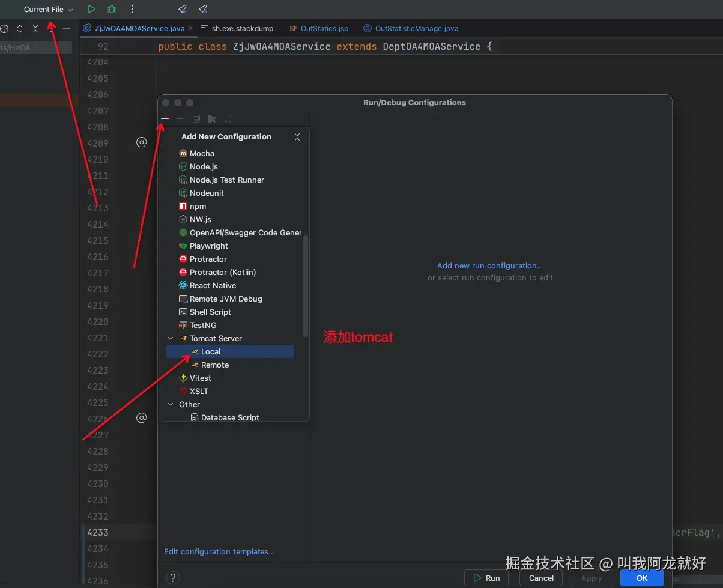Expand all nodes in the project panel

tap(20, 28)
